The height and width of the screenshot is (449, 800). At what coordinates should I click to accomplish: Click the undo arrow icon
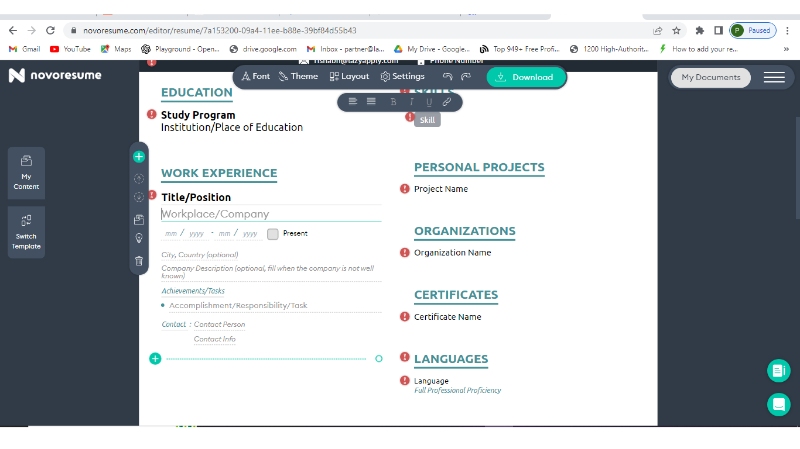[x=448, y=77]
